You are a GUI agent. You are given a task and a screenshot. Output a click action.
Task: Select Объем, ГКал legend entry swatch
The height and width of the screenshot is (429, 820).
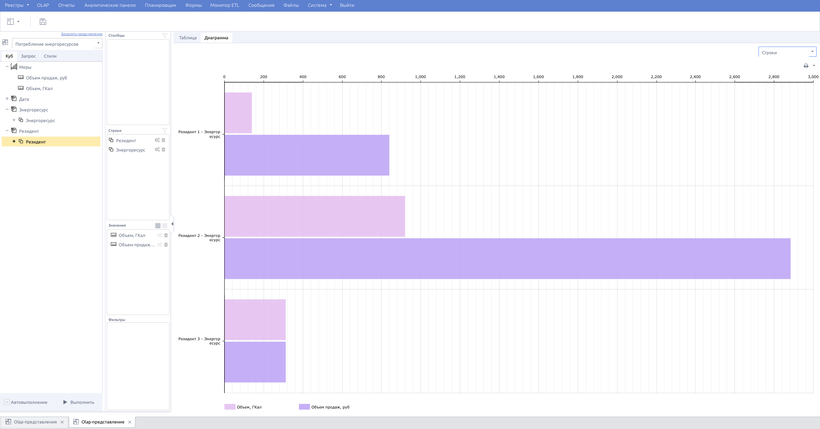[x=230, y=407]
